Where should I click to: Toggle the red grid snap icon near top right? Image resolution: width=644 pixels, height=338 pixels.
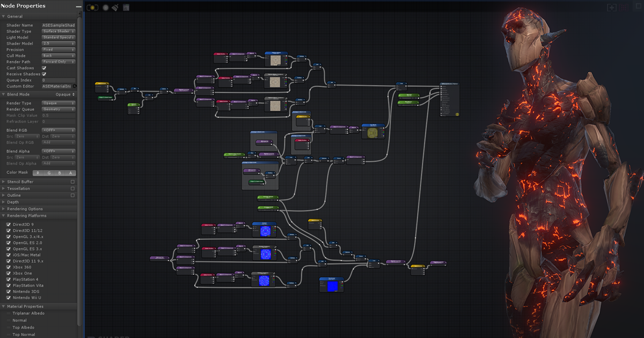click(x=624, y=8)
